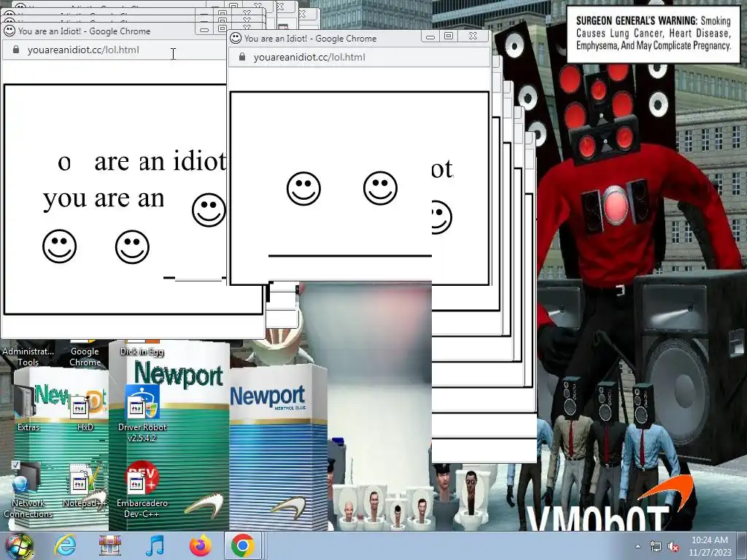View site info lock in front window

[242, 57]
